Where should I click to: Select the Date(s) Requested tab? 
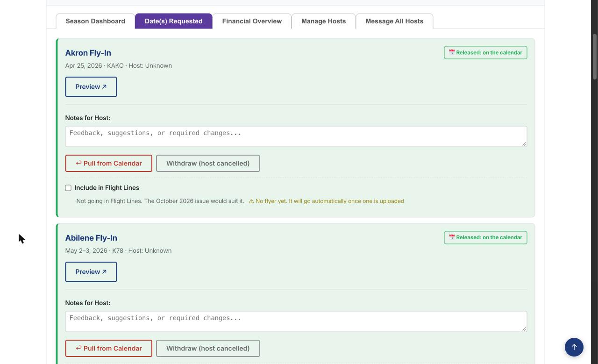(174, 21)
